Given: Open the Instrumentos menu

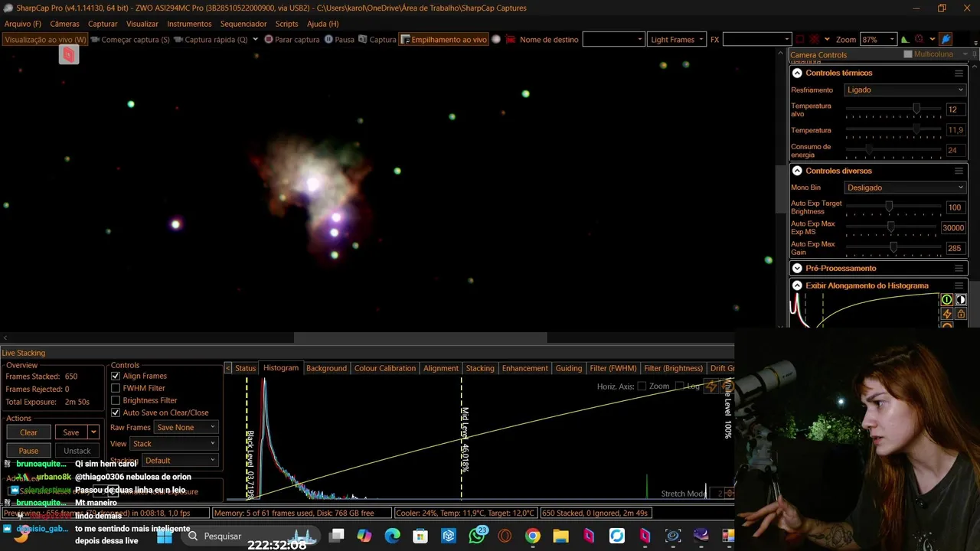Looking at the screenshot, I should click(x=189, y=24).
